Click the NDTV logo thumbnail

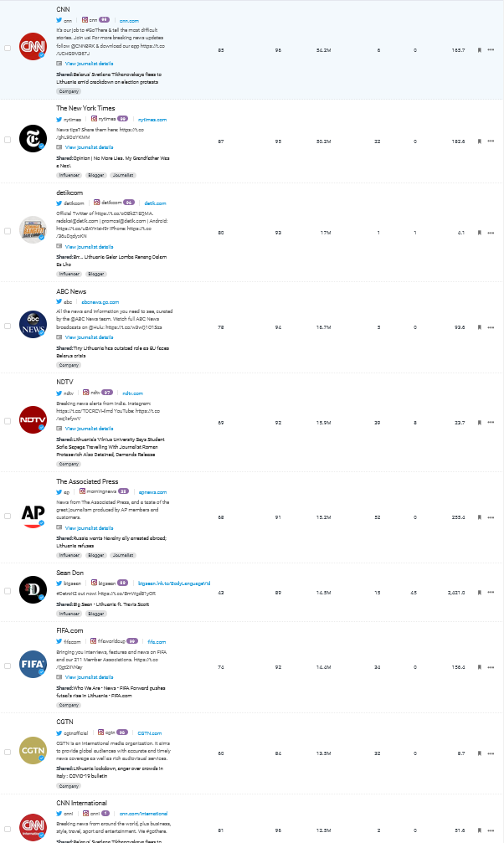tap(33, 419)
